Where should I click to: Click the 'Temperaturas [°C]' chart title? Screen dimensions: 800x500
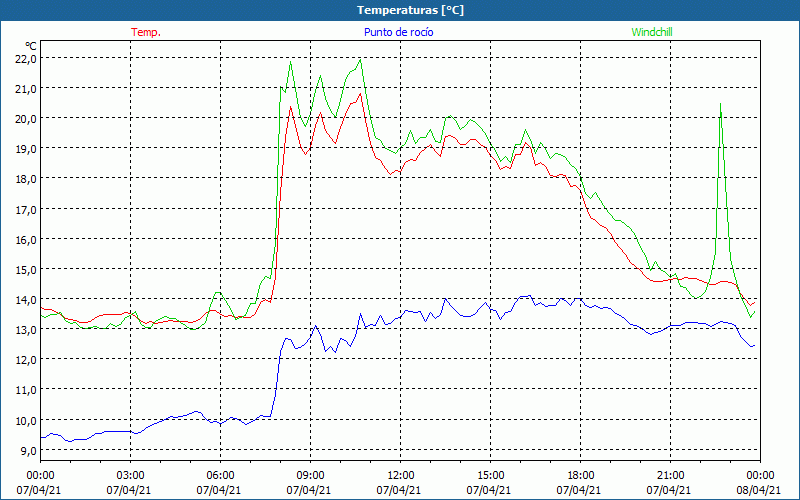(410, 10)
